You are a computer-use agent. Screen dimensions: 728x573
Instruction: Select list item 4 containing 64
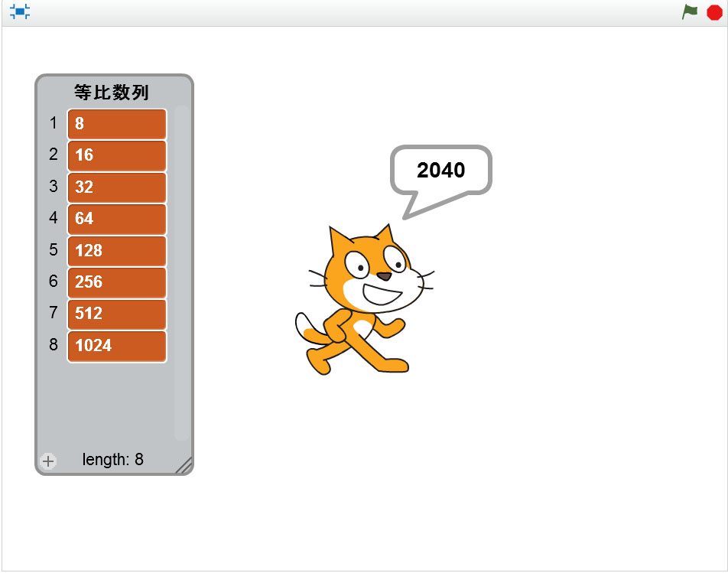tap(117, 219)
